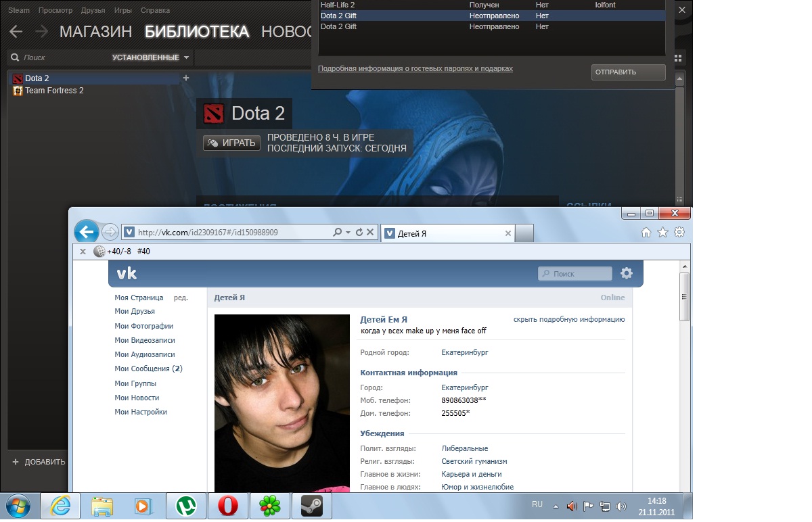The height and width of the screenshot is (522, 812).
Task: Open Мои Сообщения (2) in VK
Action: (x=148, y=369)
